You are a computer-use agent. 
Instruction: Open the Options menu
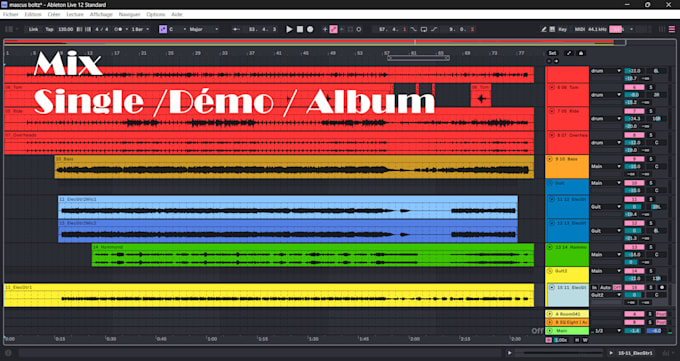(x=156, y=14)
